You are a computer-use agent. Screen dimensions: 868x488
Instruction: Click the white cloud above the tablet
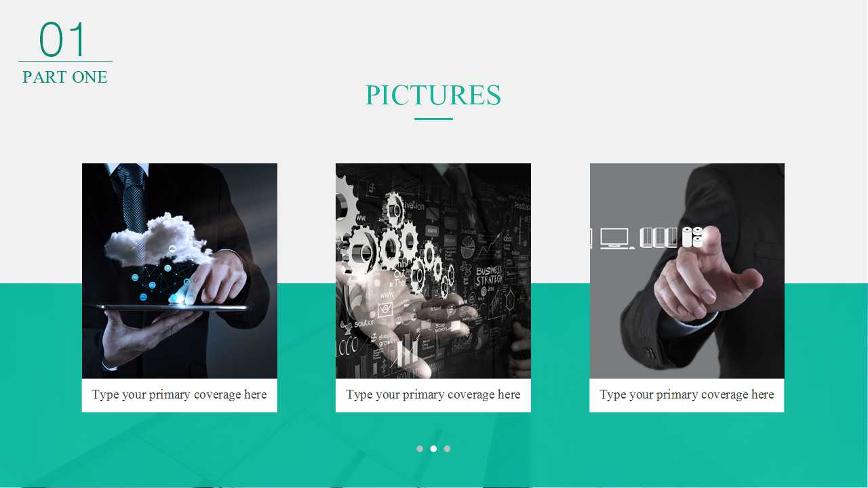click(157, 239)
